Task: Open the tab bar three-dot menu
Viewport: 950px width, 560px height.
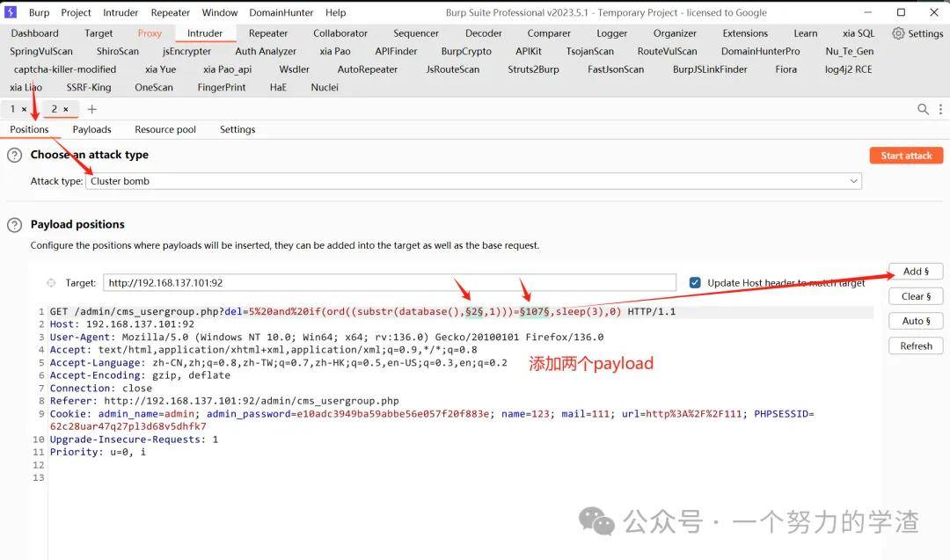Action: point(940,109)
